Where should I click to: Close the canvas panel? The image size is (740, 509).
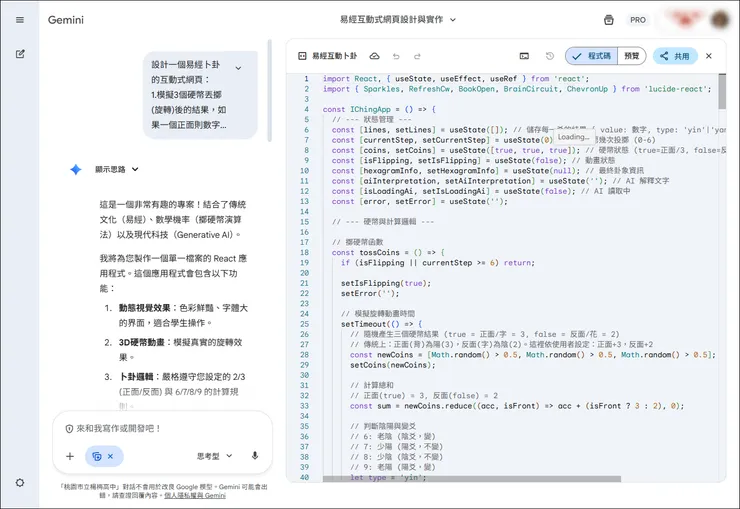tap(709, 56)
